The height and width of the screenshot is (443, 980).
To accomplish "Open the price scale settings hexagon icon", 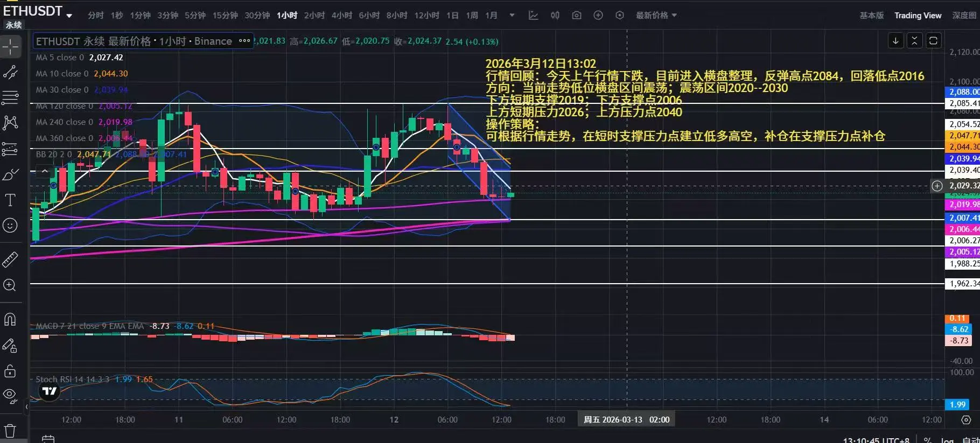I will 967,420.
